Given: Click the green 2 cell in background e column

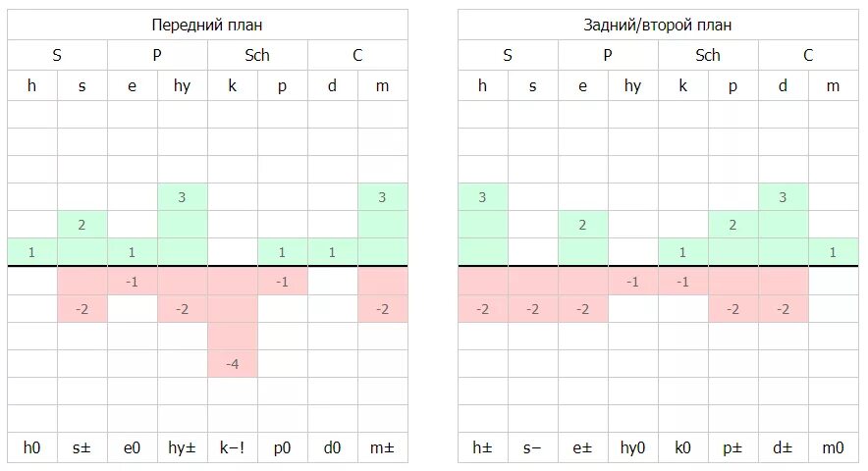Looking at the screenshot, I should (583, 225).
